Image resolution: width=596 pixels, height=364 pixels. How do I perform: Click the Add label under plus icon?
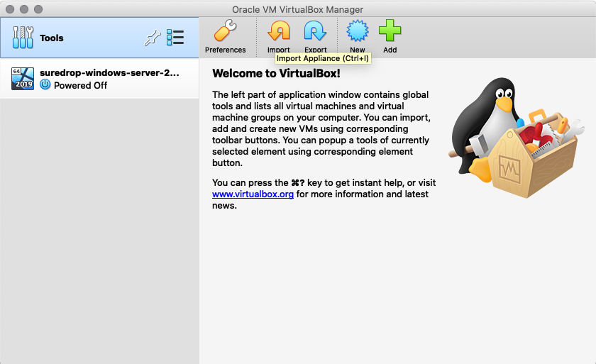tap(390, 50)
